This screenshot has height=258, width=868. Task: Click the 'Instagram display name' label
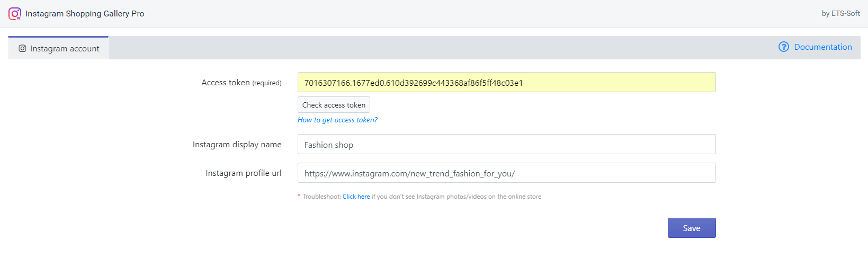point(237,144)
